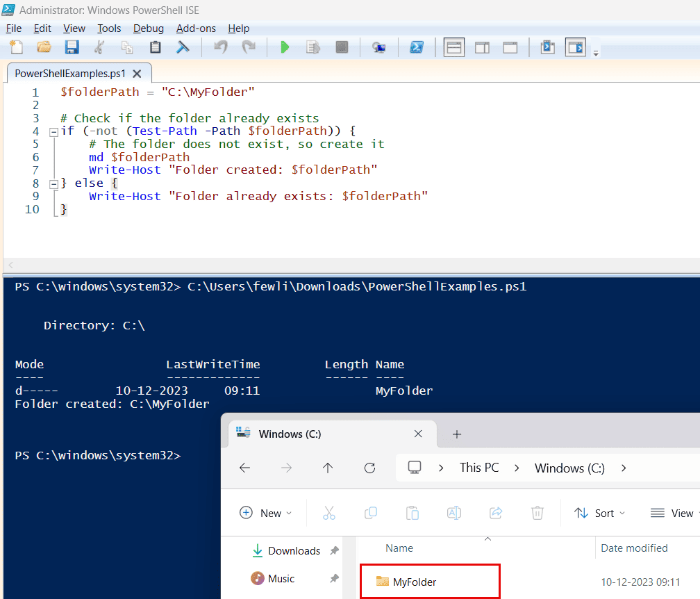Screen dimensions: 700x599
Task: Delete trash icon in Explorer command bar
Action: (537, 513)
